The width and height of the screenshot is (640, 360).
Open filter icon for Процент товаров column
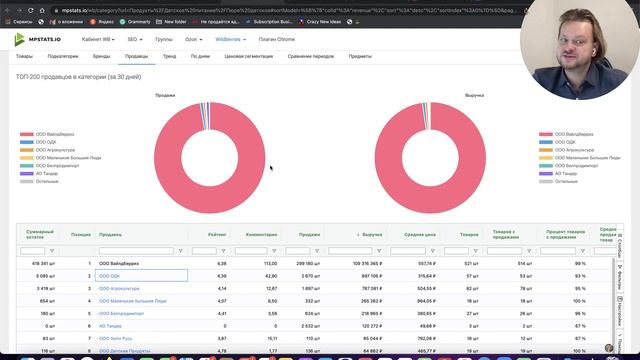pyautogui.click(x=583, y=251)
